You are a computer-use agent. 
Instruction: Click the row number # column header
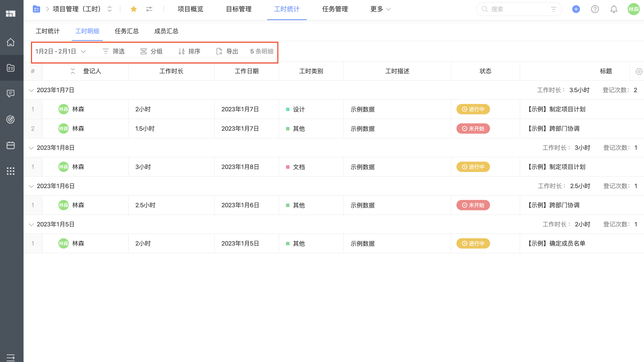33,71
